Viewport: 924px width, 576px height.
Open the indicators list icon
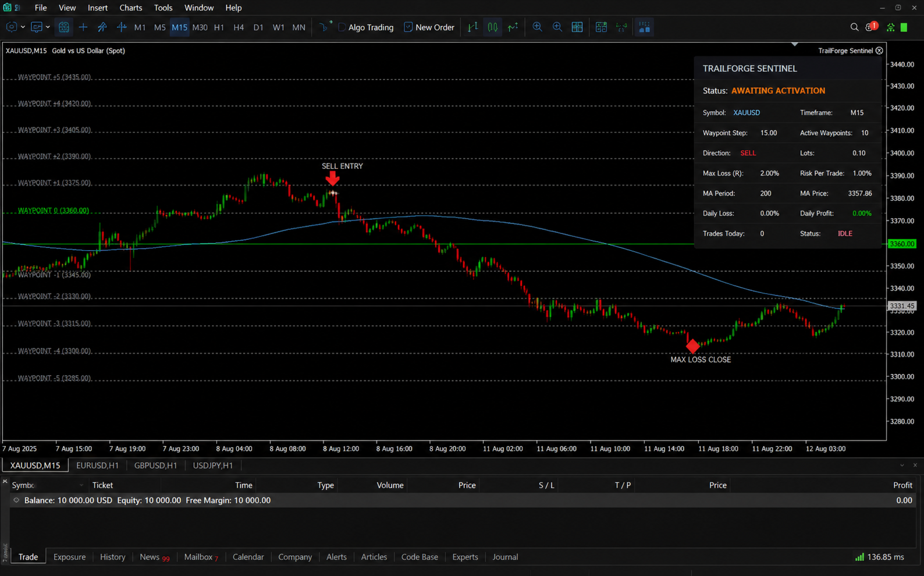coord(325,27)
